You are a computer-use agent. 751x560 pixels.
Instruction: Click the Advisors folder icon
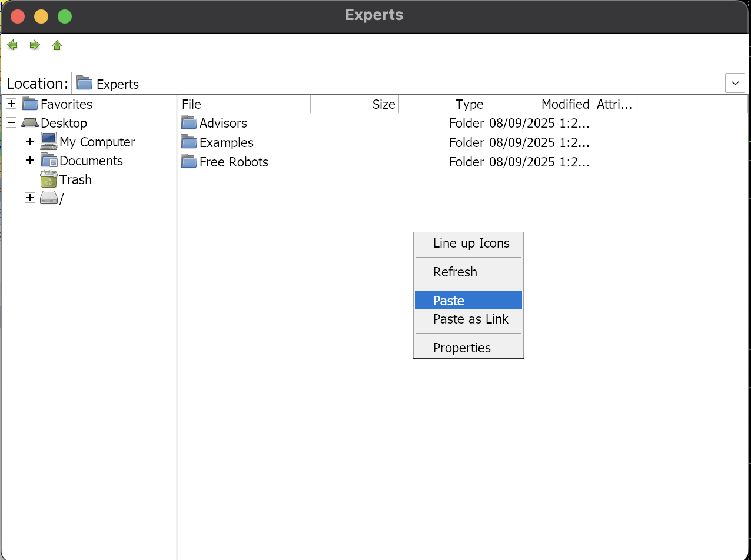(x=188, y=123)
